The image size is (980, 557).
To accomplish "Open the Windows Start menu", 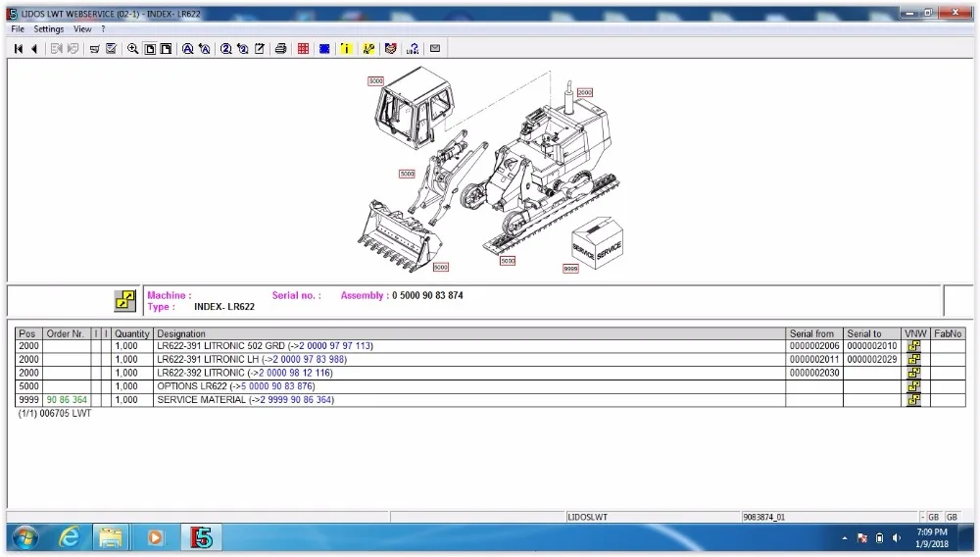I will pyautogui.click(x=25, y=537).
